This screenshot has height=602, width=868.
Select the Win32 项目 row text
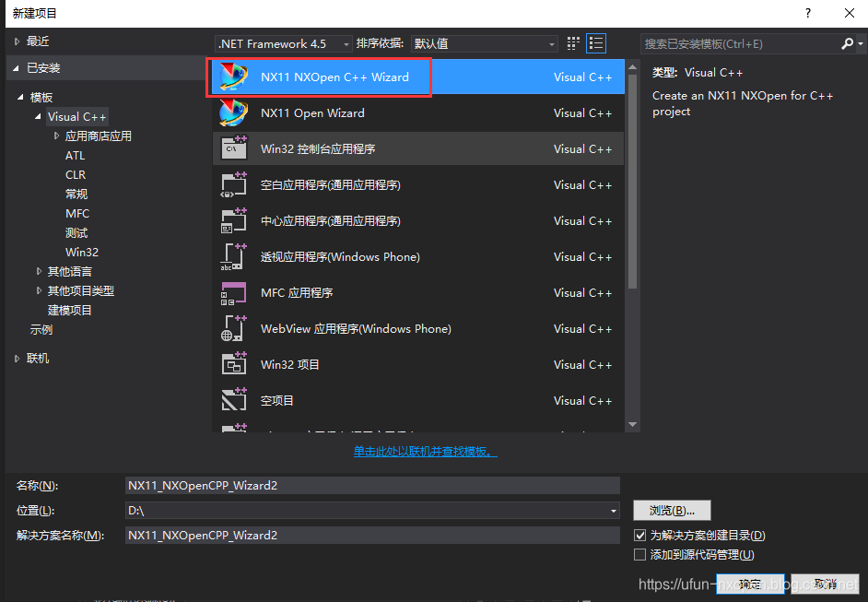289,364
